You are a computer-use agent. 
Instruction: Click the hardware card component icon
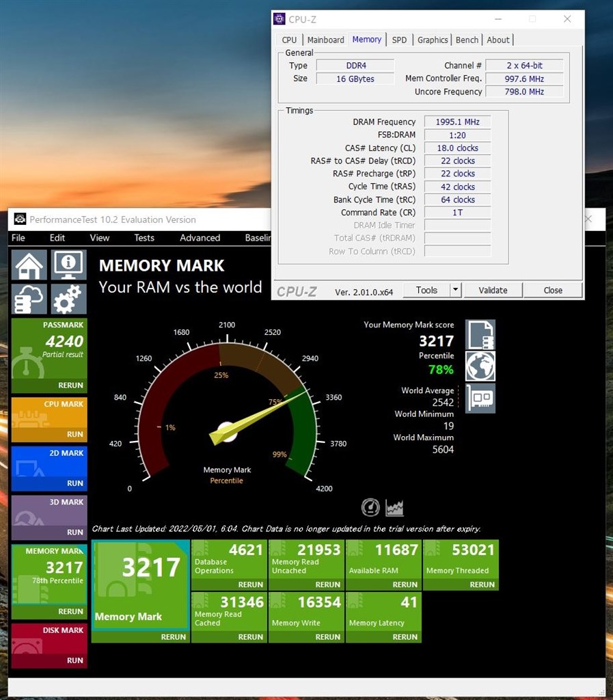(x=480, y=398)
